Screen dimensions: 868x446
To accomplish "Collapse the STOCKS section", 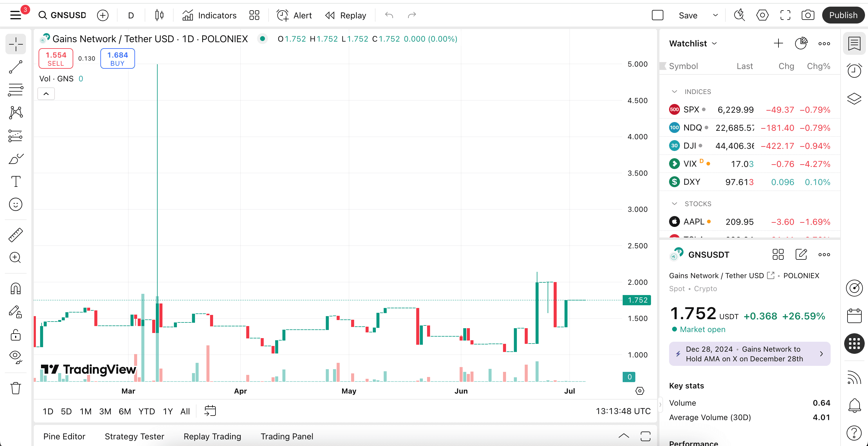I will point(674,204).
